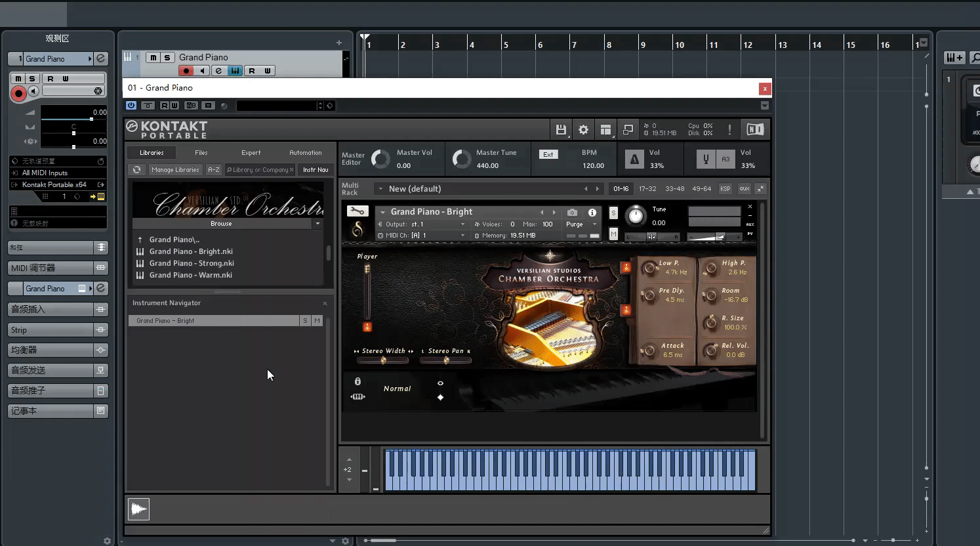The width and height of the screenshot is (980, 546).
Task: Open Kontakt save menu (floppy disk icon)
Action: pyautogui.click(x=561, y=130)
